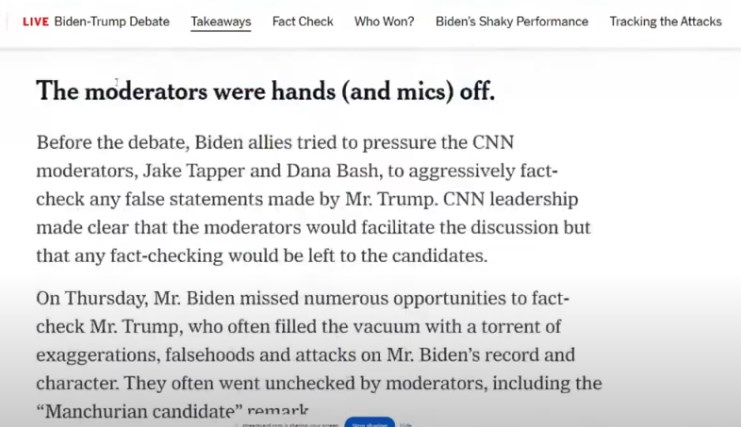Click the Stop sharing button
The image size is (741, 427).
(x=369, y=423)
